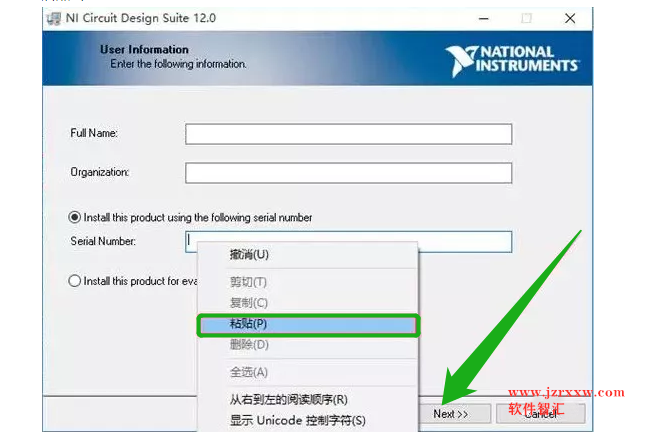Choose 删除(D) from context menu
This screenshot has width=663, height=437.
point(308,344)
